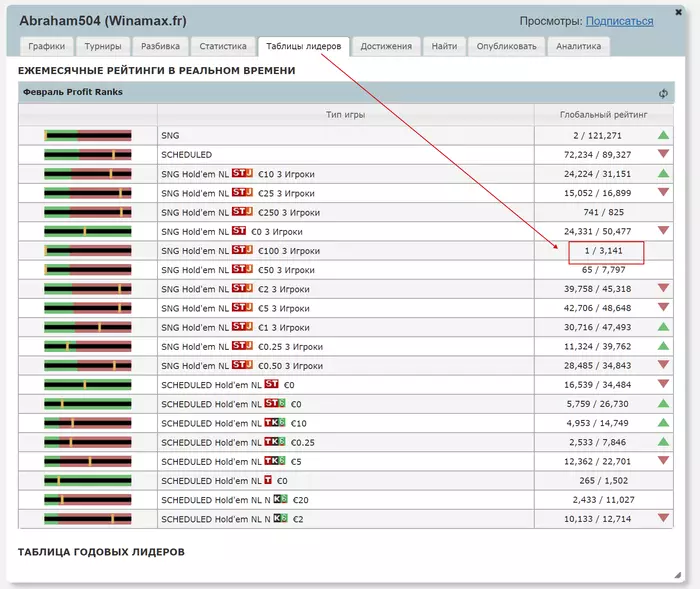The width and height of the screenshot is (700, 589).
Task: Select the Аналитика tab
Action: (x=579, y=46)
